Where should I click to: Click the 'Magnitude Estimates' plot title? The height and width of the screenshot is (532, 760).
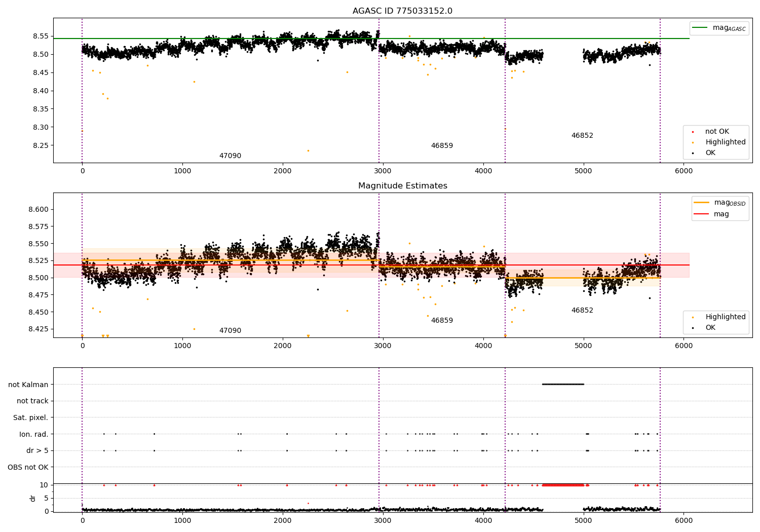pyautogui.click(x=402, y=186)
